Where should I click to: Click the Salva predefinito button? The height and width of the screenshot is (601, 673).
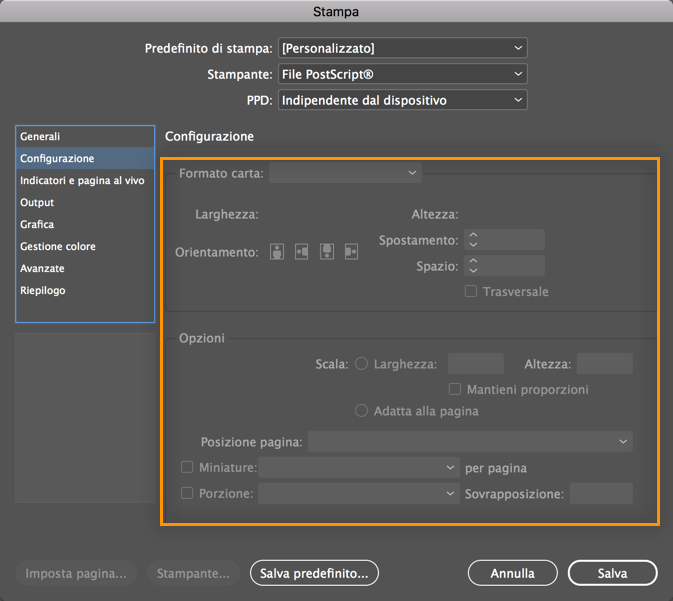(x=315, y=573)
